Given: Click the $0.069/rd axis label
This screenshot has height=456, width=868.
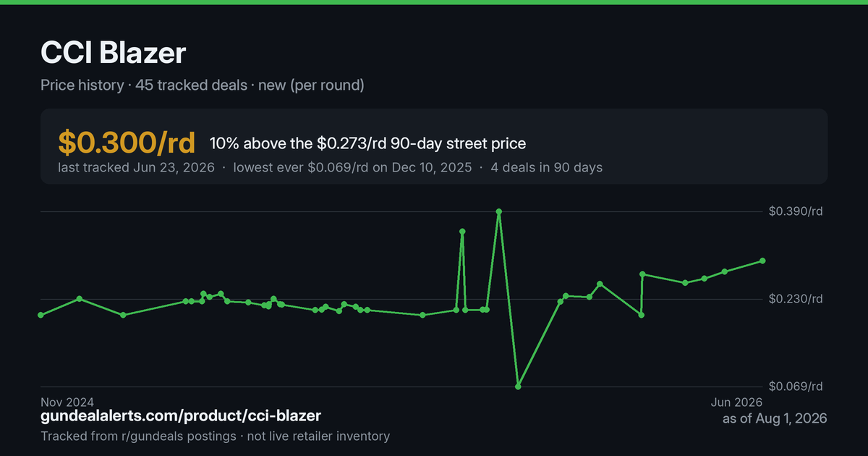Looking at the screenshot, I should point(796,387).
